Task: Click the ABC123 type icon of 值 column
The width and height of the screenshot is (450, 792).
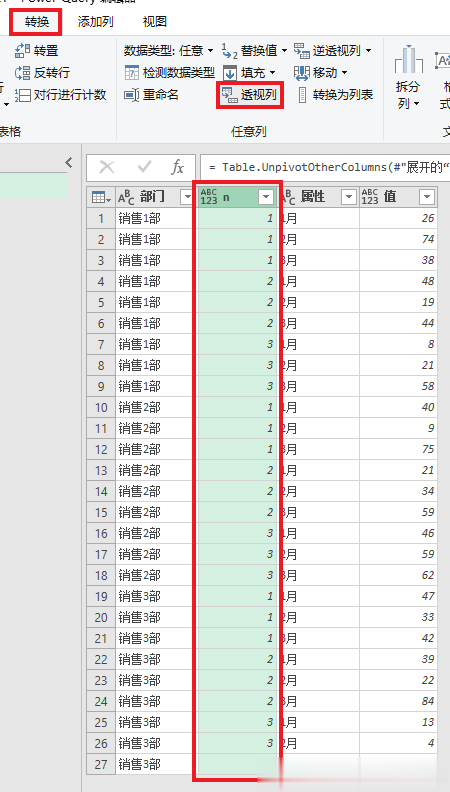Action: pyautogui.click(x=370, y=197)
